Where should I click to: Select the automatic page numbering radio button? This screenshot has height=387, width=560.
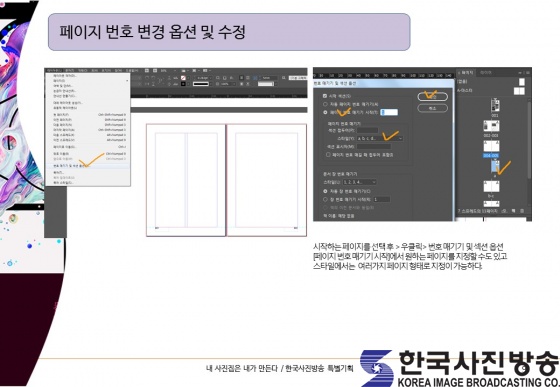325,104
